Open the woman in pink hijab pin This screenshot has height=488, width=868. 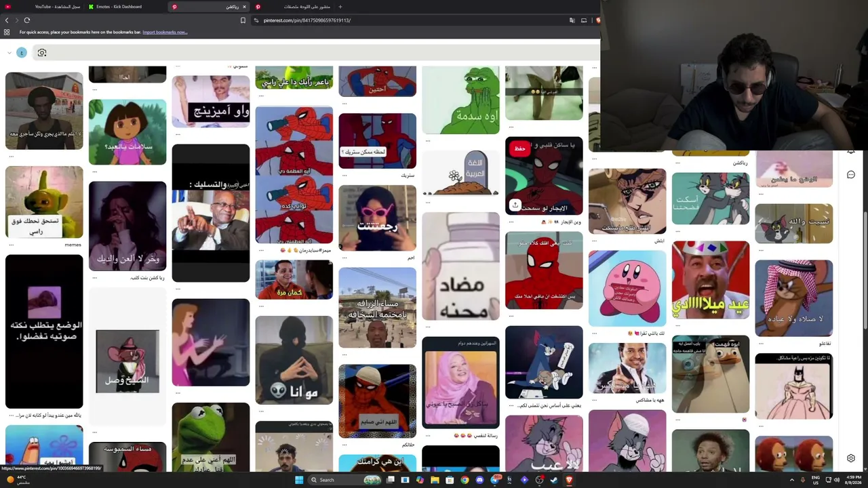[x=461, y=382]
